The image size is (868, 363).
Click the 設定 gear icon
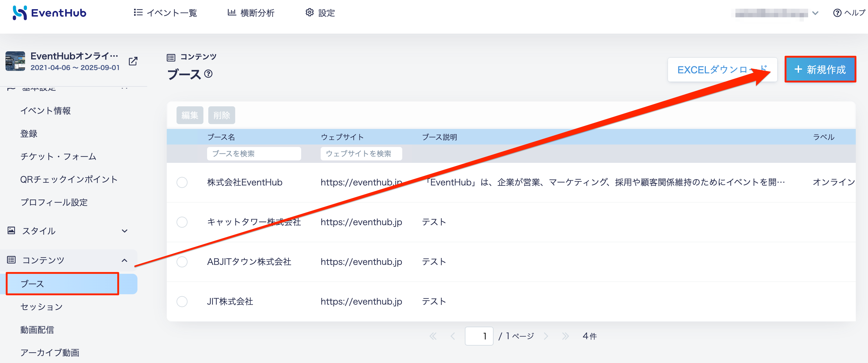[309, 13]
